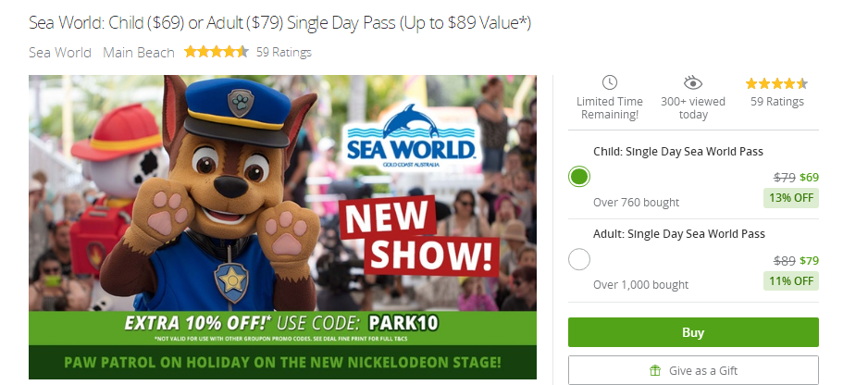Click the 59 Ratings text in sidebar
The width and height of the screenshot is (868, 385).
pos(777,102)
